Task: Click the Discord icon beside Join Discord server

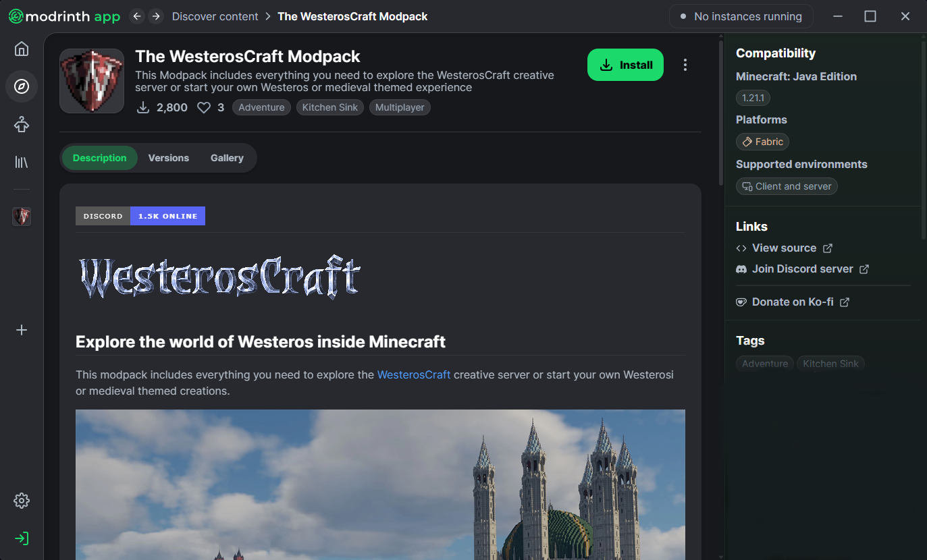Action: [741, 269]
